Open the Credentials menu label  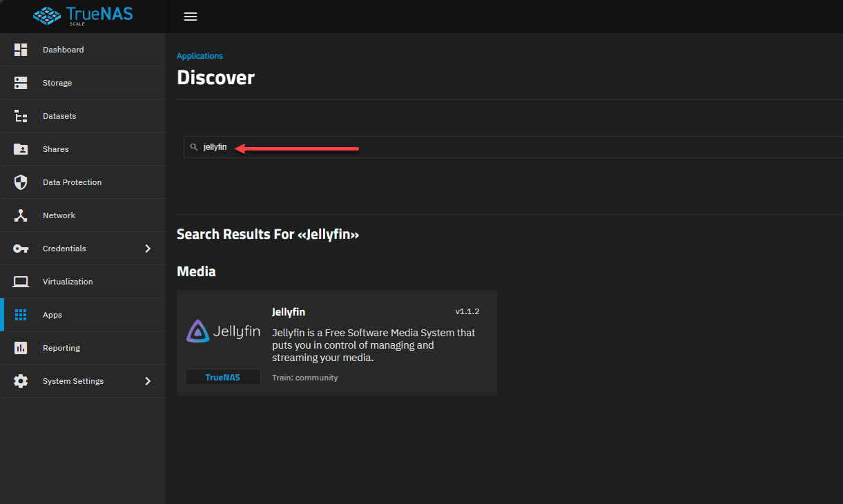64,249
